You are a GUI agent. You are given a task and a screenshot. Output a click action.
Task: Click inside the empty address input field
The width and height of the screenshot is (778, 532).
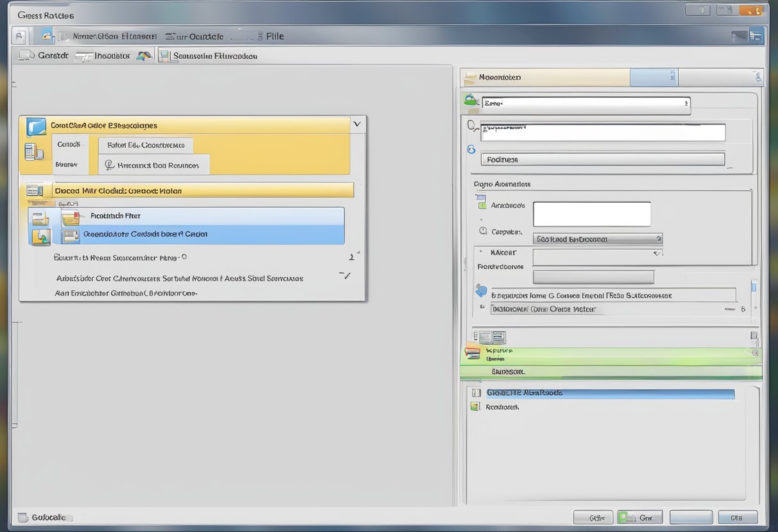pos(591,214)
